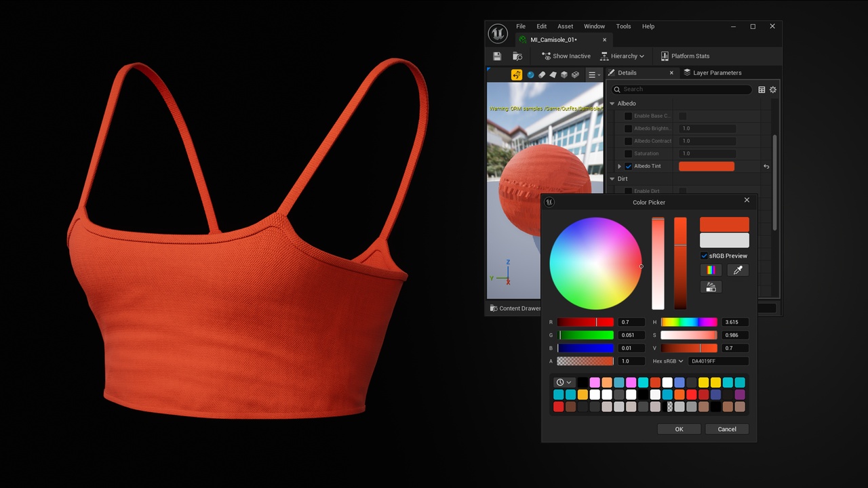This screenshot has width=868, height=488.
Task: Collapse the Dirt section
Action: (x=612, y=179)
